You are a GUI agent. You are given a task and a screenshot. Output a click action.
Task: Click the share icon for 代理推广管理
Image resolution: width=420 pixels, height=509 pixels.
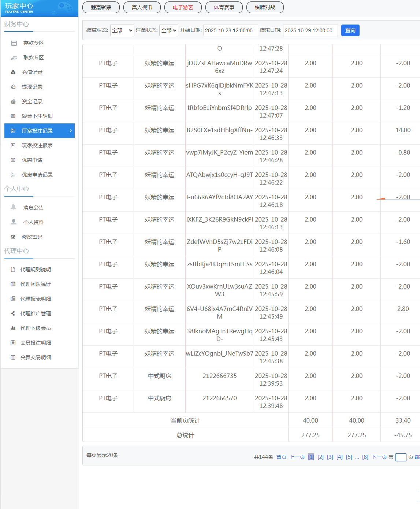[x=13, y=313]
